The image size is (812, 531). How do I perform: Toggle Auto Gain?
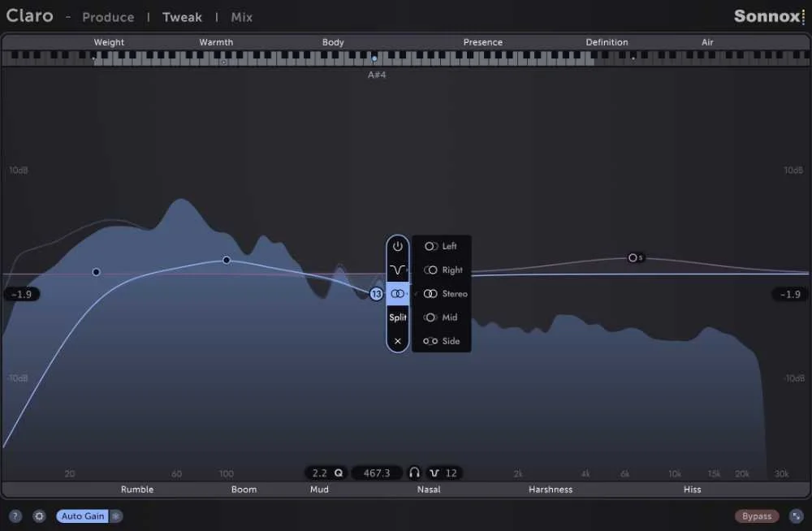click(83, 516)
